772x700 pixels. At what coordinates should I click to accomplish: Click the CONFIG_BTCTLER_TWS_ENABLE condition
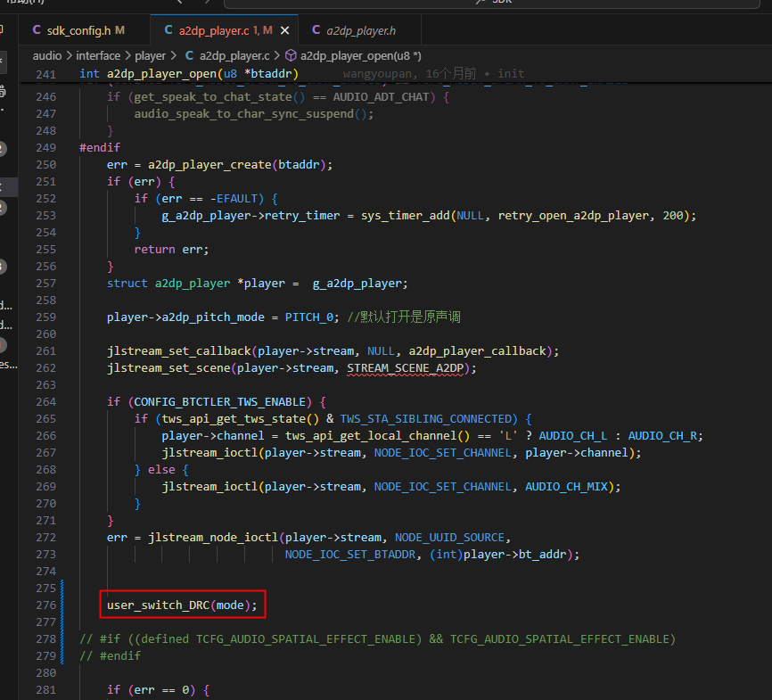pyautogui.click(x=219, y=402)
